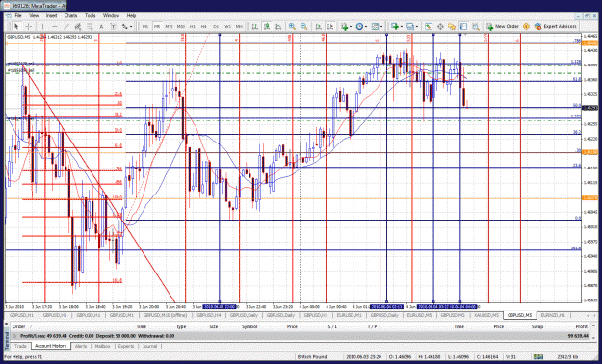Select the text label 'T' tool
This screenshot has height=364, width=602.
114,27
